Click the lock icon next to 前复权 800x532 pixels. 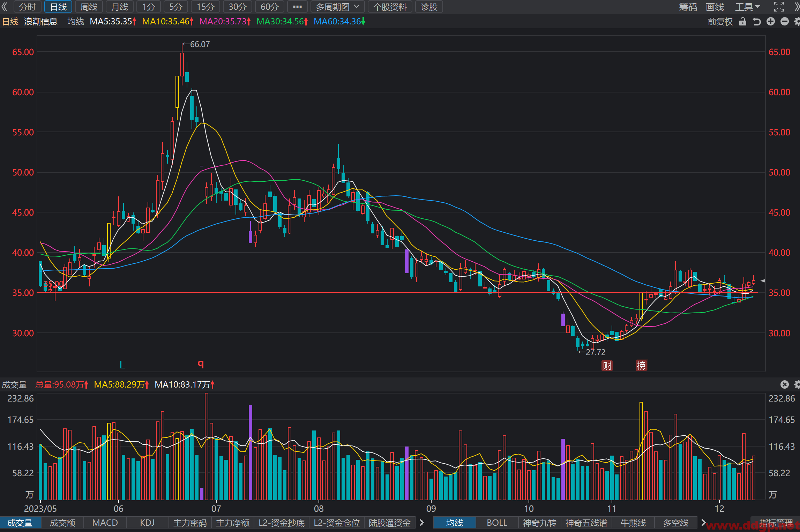click(743, 22)
